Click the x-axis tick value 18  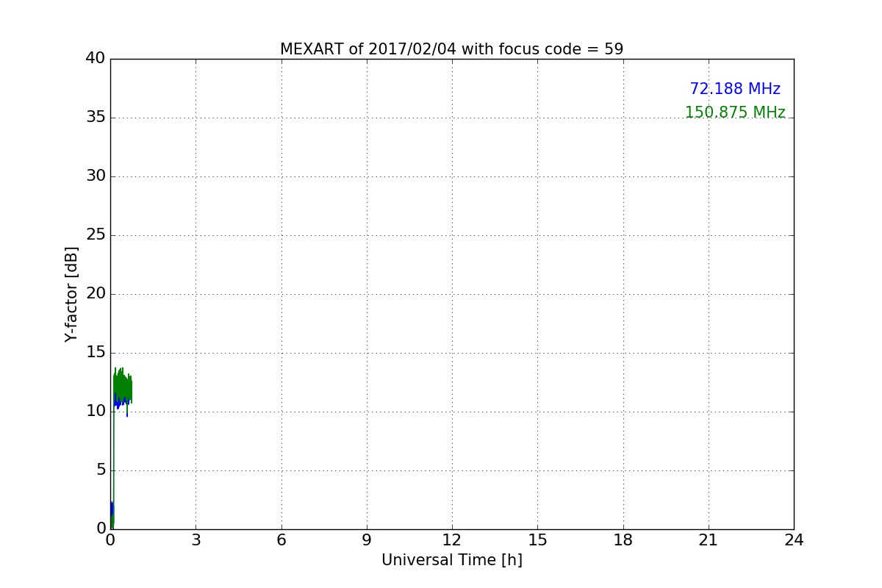[x=623, y=540]
